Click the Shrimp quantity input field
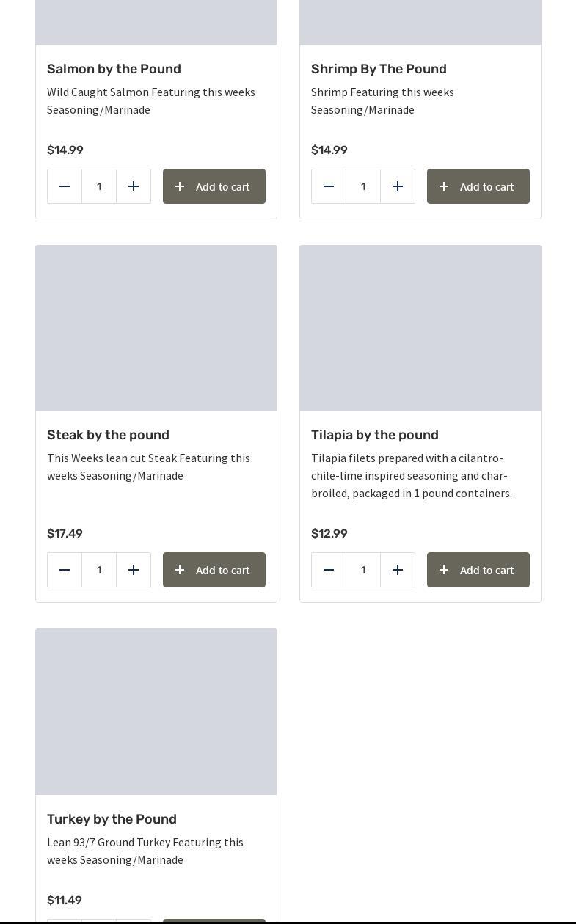This screenshot has width=576, height=924. (363, 186)
